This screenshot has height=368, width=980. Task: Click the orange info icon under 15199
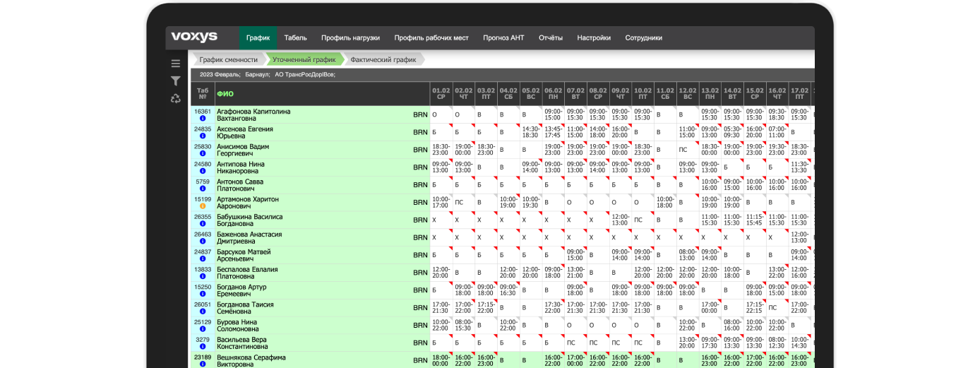tap(203, 206)
